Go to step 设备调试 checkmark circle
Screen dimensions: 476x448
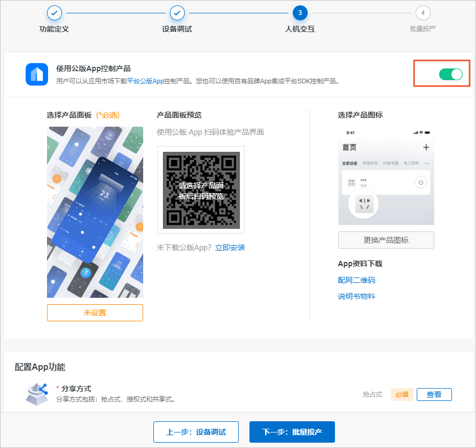(177, 13)
